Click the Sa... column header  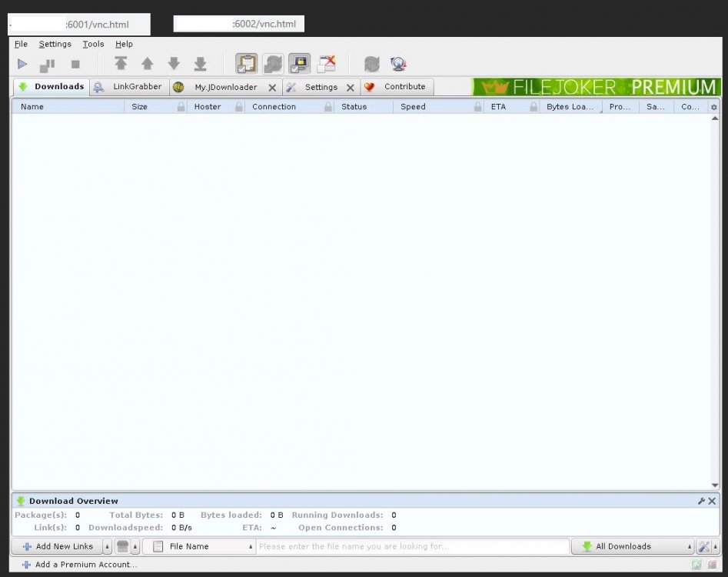coord(656,107)
